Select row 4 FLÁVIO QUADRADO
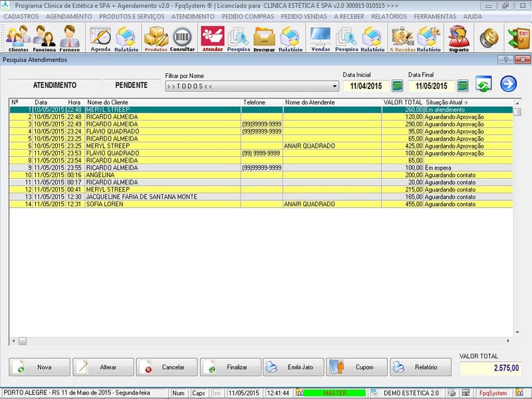 (261, 131)
